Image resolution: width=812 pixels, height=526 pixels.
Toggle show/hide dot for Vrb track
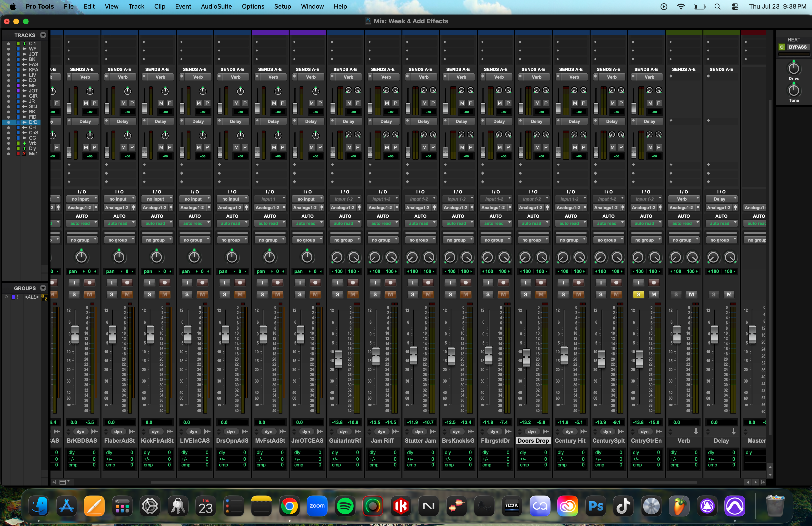8,143
